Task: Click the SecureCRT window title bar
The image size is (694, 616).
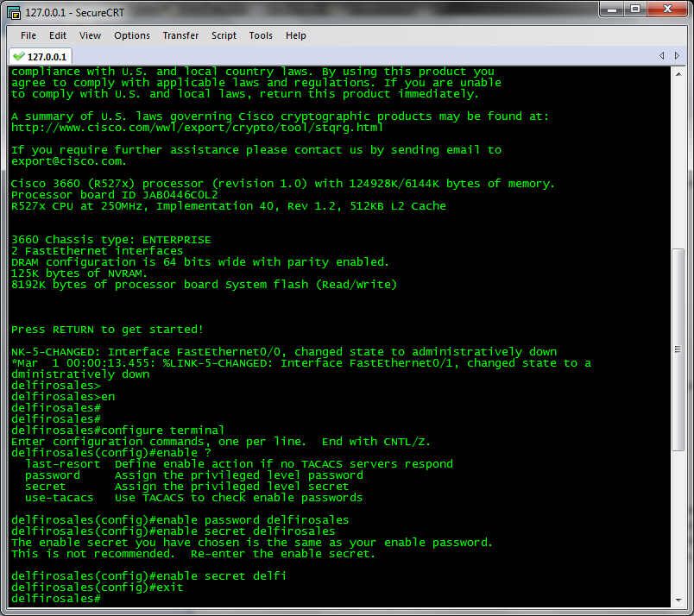Action: coord(345,12)
